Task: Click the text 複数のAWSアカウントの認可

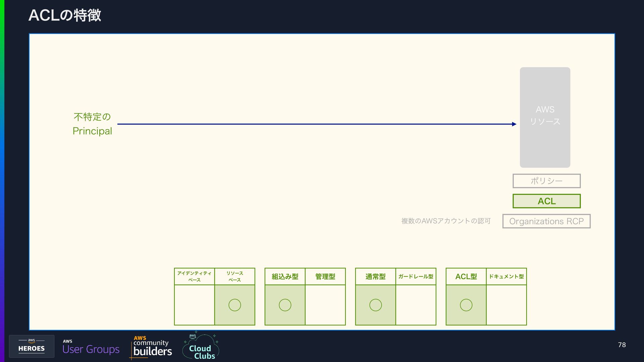Action: coord(446,221)
